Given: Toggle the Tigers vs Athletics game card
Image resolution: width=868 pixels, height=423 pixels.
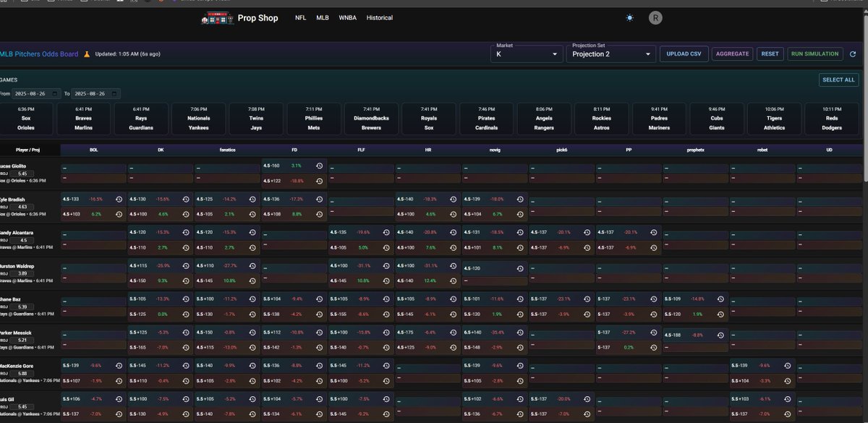Looking at the screenshot, I should click(x=774, y=118).
